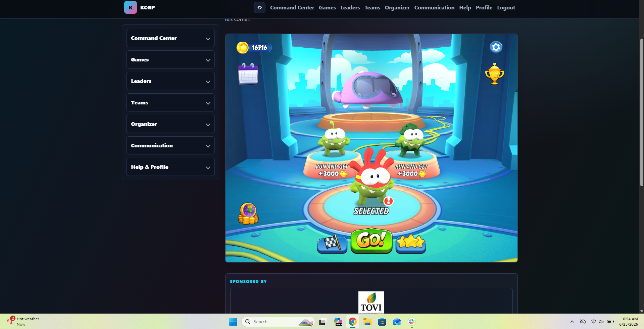644x329 pixels.
Task: Click the KCGP logo icon
Action: pyautogui.click(x=131, y=7)
